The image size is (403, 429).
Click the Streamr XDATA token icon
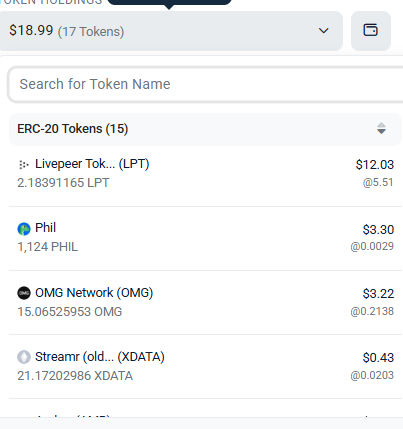click(x=24, y=357)
